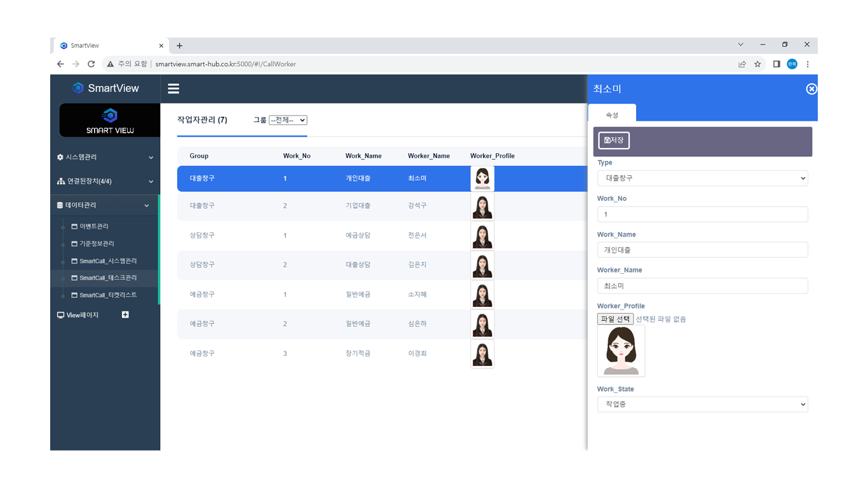
Task: Open the tab search chevron
Action: (x=741, y=44)
